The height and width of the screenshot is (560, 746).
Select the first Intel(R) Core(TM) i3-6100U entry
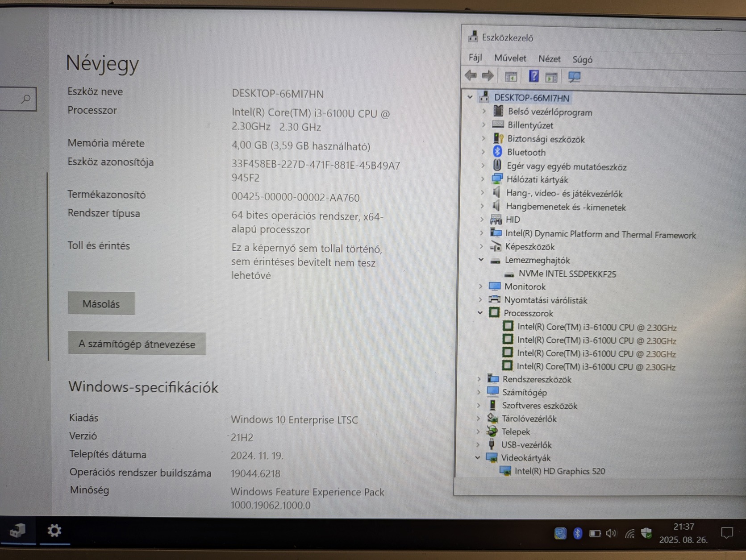pos(597,327)
